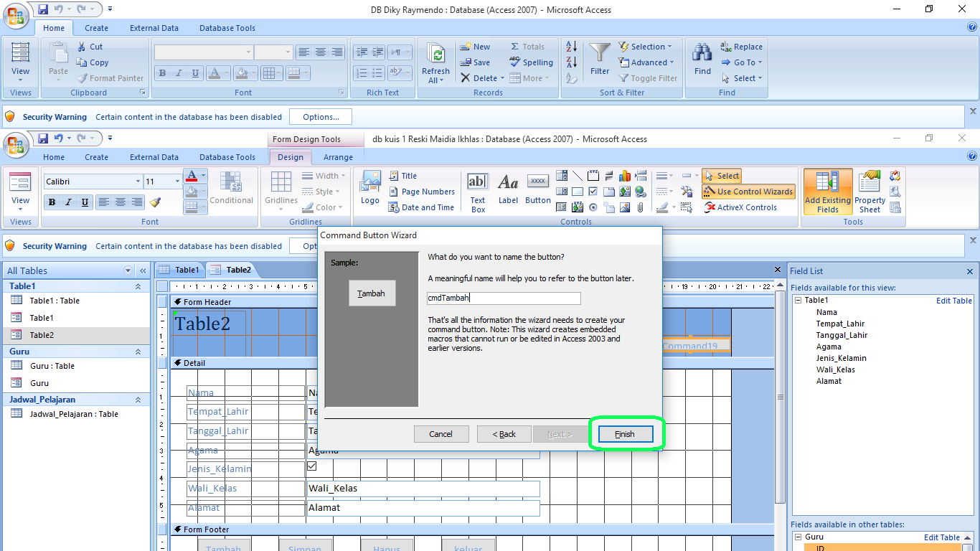Collapse Table1 tree in Field List
980x551 pixels.
tap(798, 301)
